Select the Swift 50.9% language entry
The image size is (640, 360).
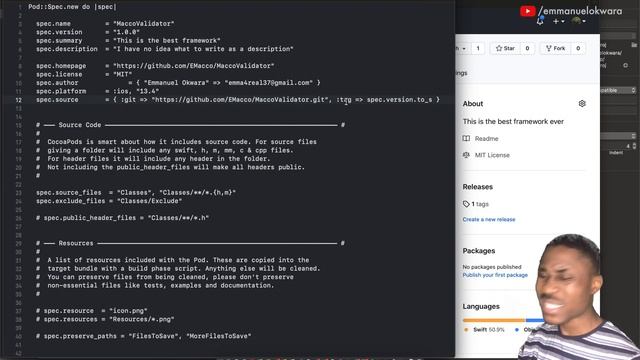coord(484,330)
